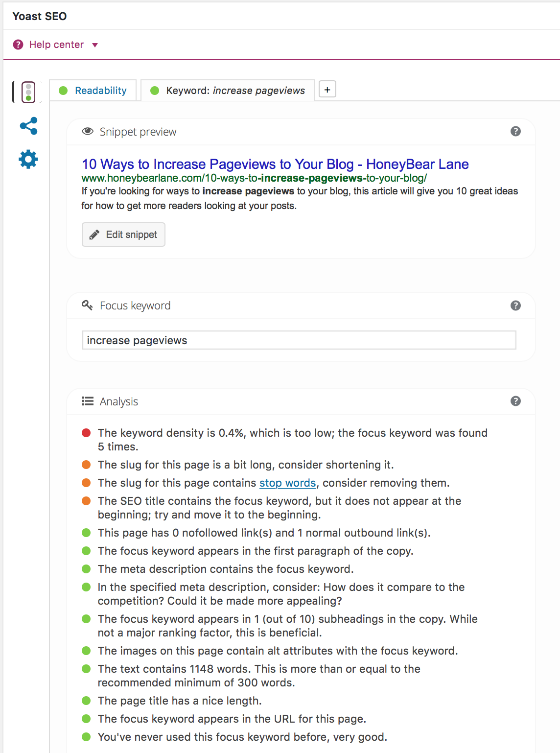Switch to the Readability tab
The height and width of the screenshot is (753, 560).
[x=93, y=91]
